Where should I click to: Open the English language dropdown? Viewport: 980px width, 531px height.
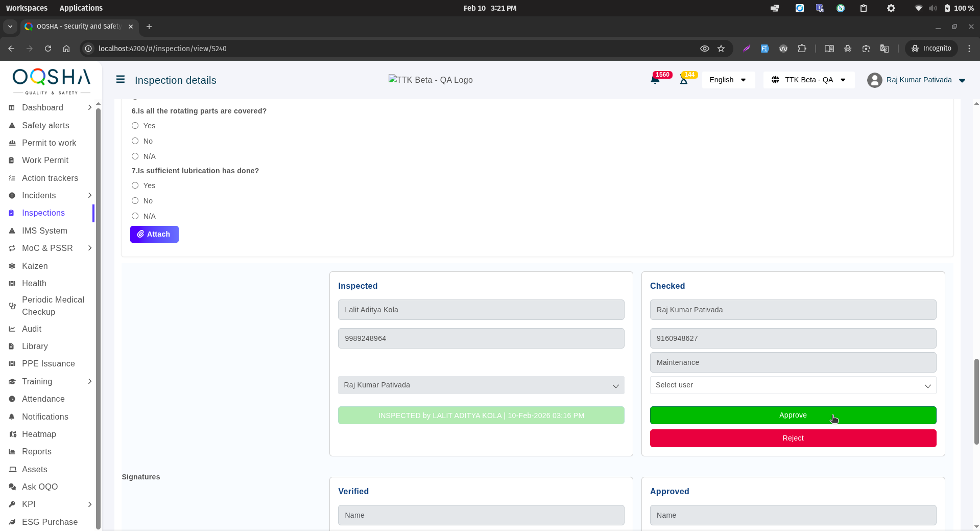[x=728, y=80]
